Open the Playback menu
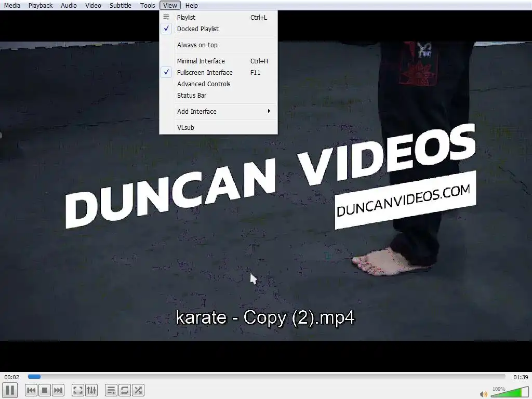 point(41,5)
